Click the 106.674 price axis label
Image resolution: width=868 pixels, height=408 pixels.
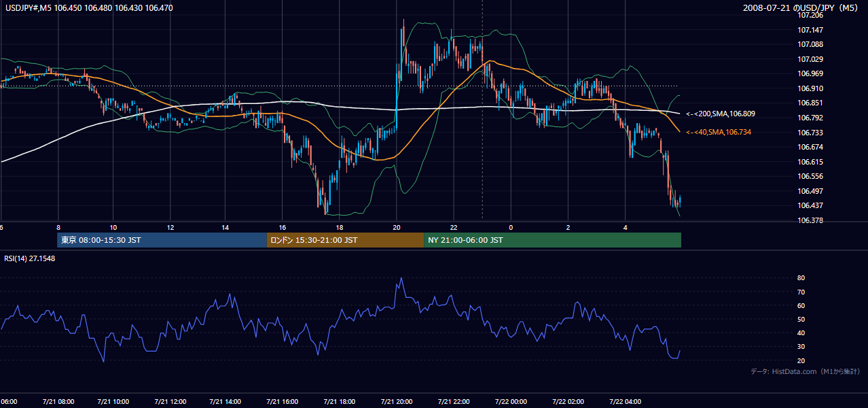pos(810,147)
